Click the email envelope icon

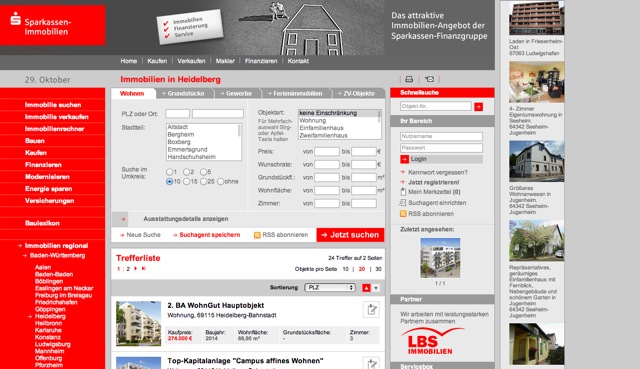coord(429,79)
